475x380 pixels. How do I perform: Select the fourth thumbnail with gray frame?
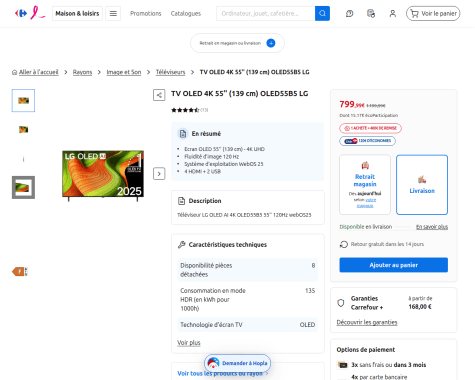pyautogui.click(x=23, y=187)
